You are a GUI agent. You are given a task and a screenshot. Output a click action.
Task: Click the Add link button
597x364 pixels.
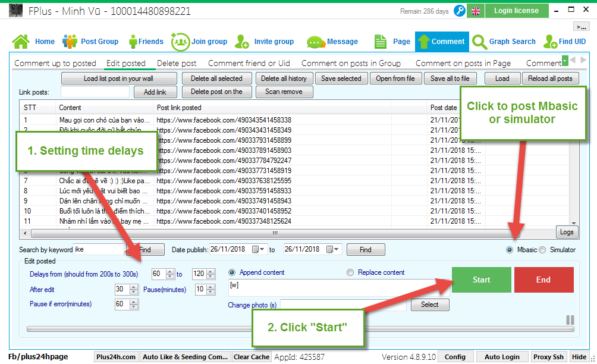click(155, 92)
